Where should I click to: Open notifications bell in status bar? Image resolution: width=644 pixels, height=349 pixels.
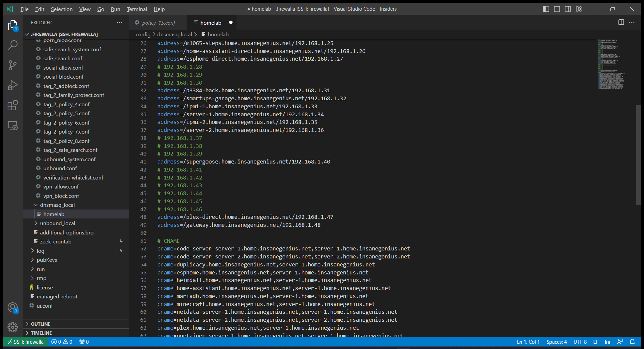click(632, 342)
